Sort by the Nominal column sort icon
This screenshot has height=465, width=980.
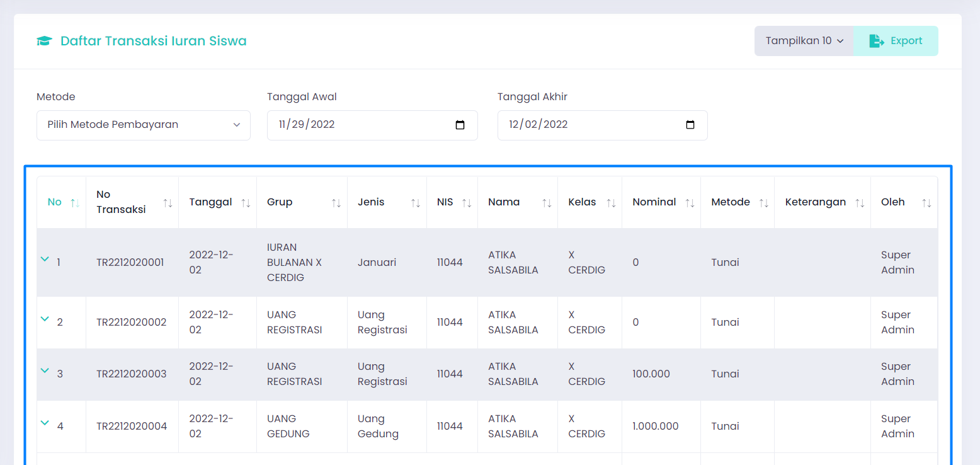690,203
